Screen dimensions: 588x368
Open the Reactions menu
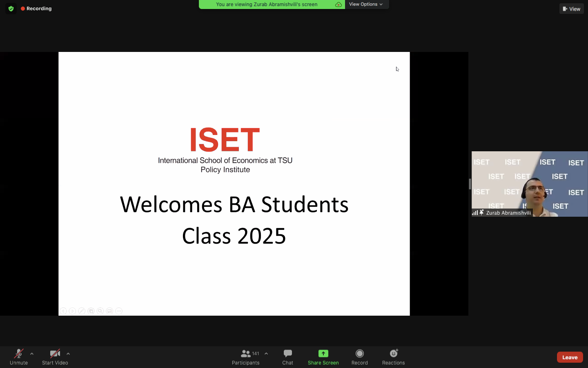point(394,357)
